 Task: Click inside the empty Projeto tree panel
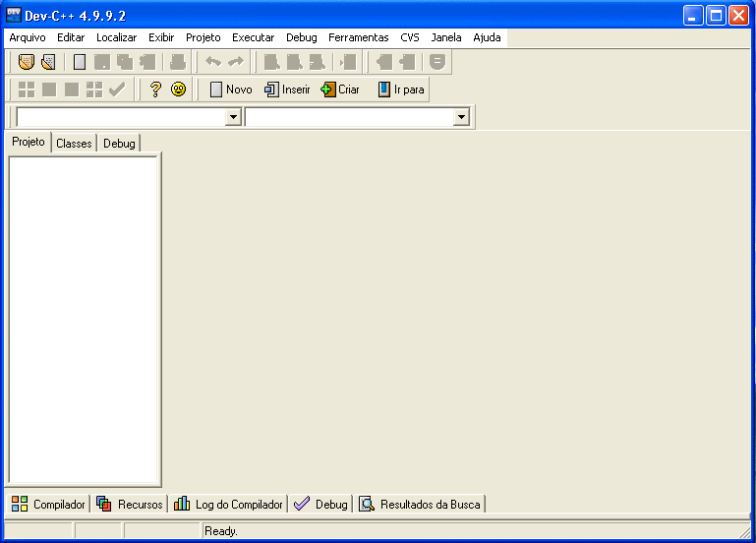(84, 315)
